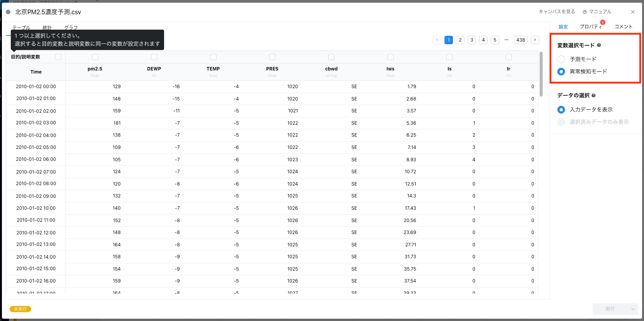Click 2010-01-02 12:00 row time cell

(x=36, y=232)
